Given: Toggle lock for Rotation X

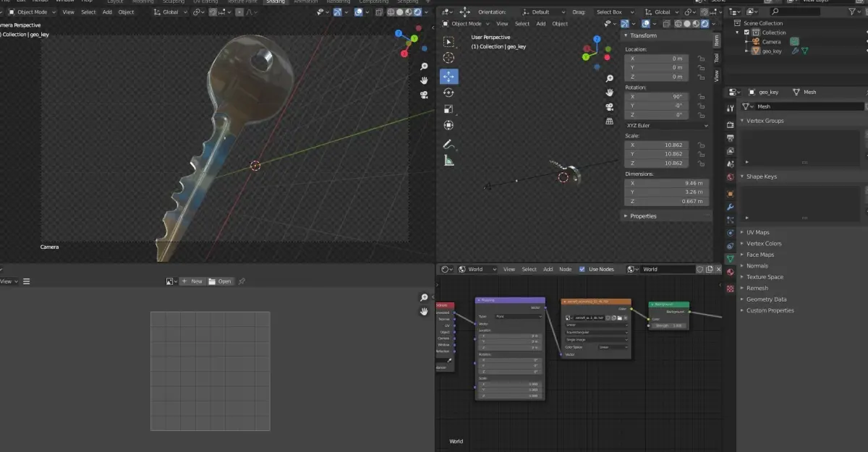Looking at the screenshot, I should click(700, 96).
